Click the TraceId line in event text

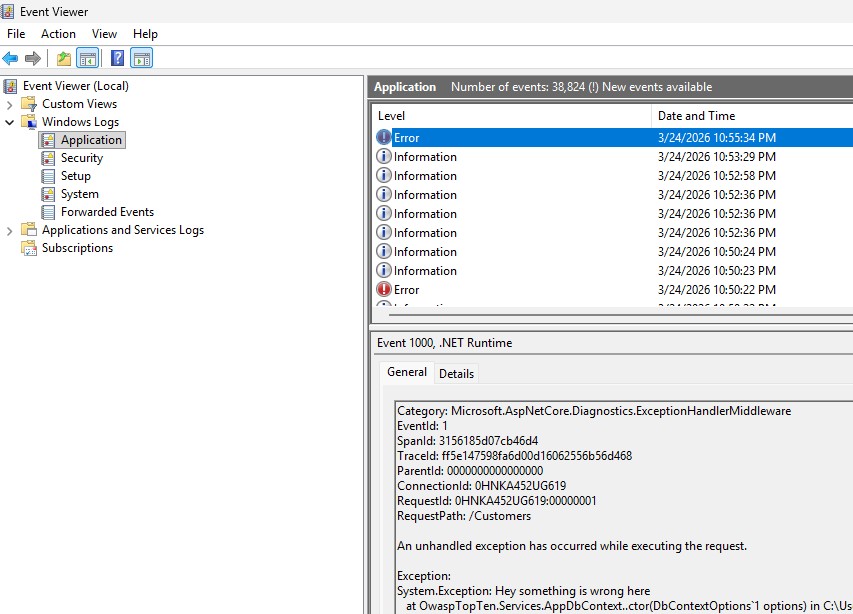(514, 456)
